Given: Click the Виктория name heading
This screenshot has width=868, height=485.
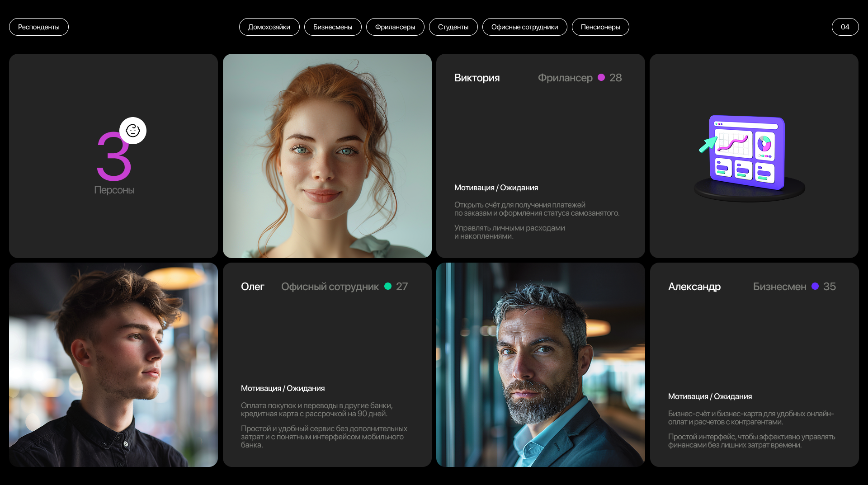Looking at the screenshot, I should pos(477,78).
